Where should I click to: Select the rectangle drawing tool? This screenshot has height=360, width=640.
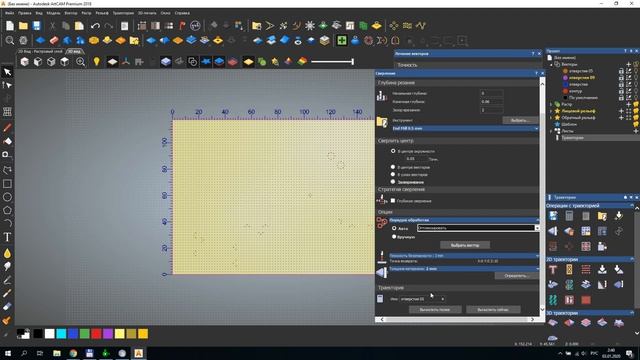[x=7, y=184]
